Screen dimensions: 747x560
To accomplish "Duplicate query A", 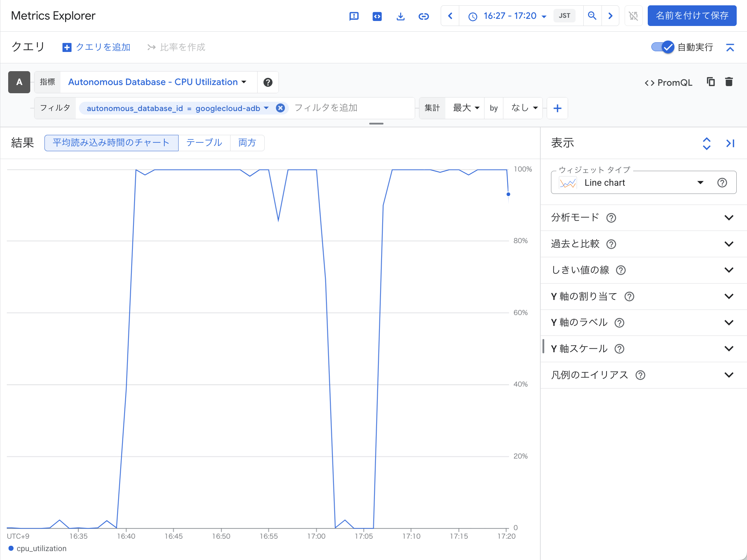I will 710,82.
